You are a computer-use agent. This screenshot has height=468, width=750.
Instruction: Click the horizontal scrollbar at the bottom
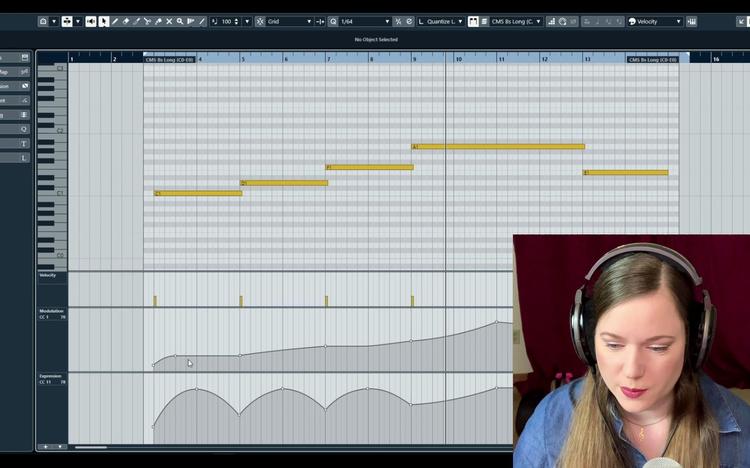(91, 447)
